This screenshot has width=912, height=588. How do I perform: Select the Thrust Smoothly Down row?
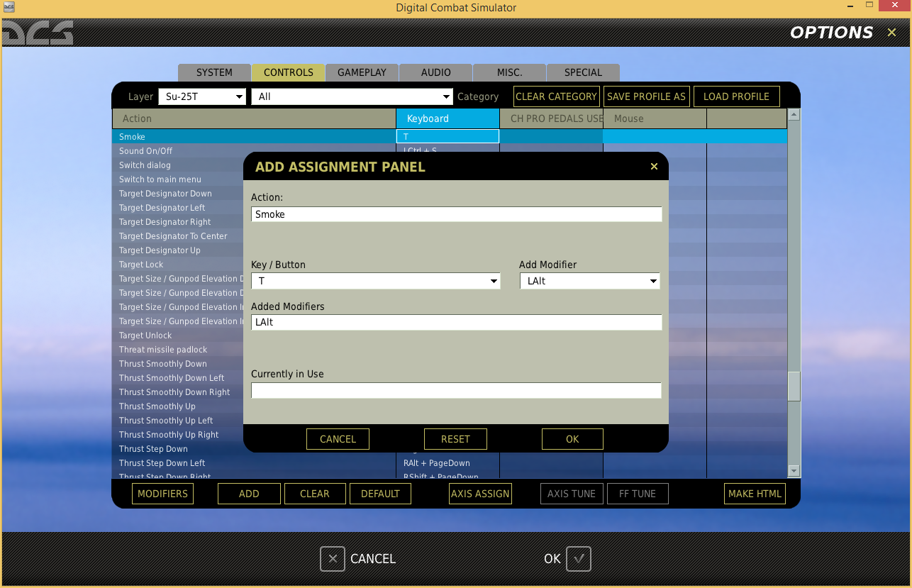click(177, 364)
